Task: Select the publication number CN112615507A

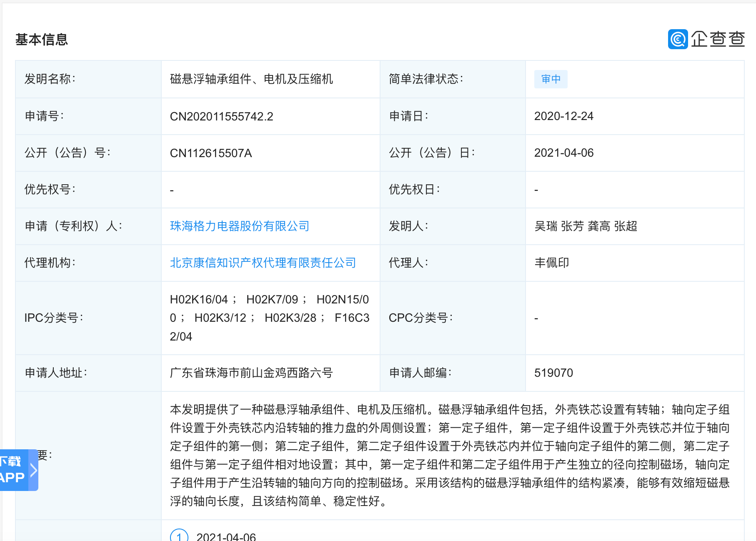Action: coord(211,153)
